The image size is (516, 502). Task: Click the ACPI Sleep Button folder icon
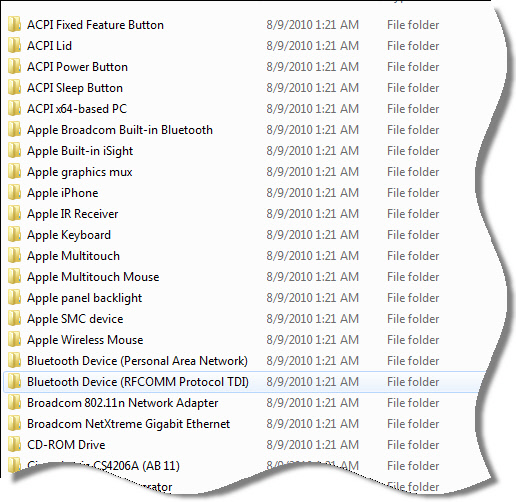point(14,88)
